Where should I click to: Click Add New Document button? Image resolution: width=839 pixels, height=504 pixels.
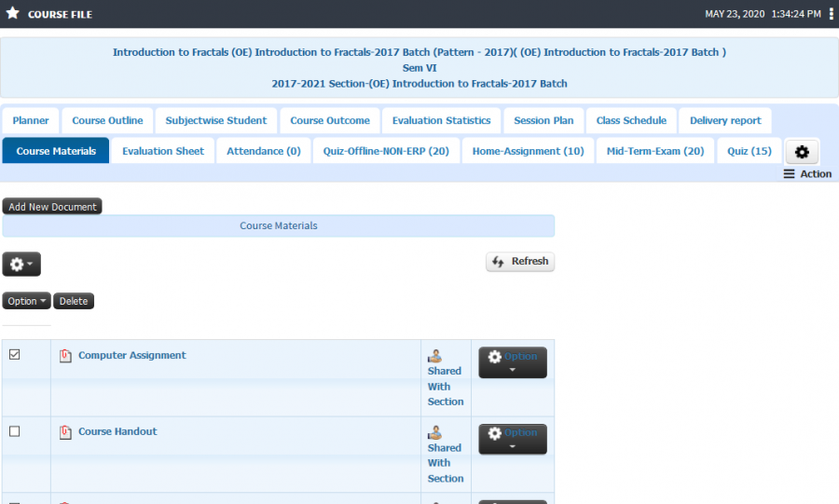tap(52, 206)
